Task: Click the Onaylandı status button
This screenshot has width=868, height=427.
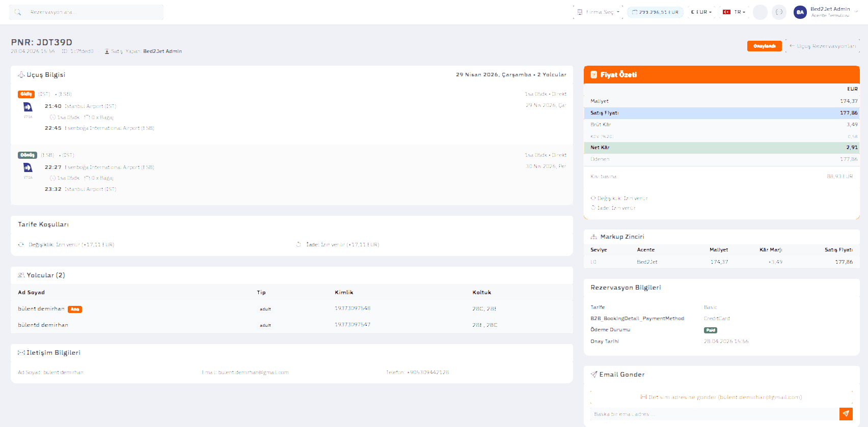Action: 764,46
